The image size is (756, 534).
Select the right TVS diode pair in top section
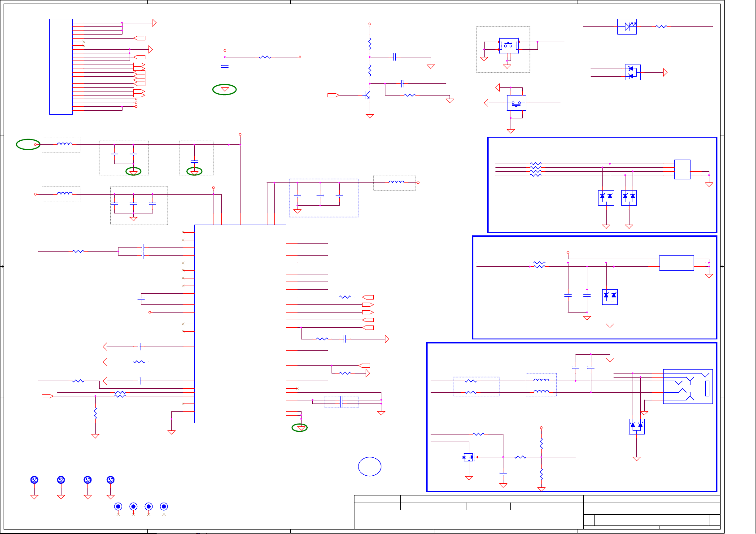pos(629,198)
